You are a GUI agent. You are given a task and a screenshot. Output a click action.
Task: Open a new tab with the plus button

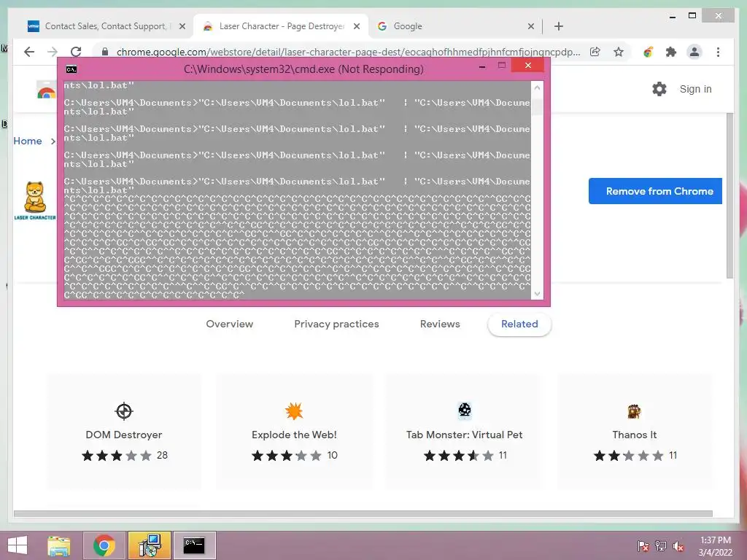coord(559,26)
